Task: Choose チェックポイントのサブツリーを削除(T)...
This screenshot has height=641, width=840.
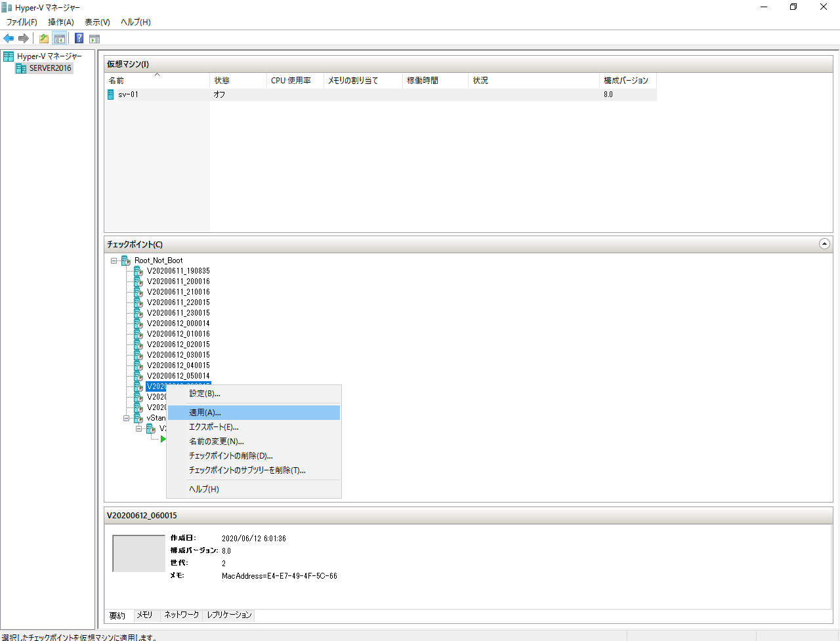Action: point(254,470)
